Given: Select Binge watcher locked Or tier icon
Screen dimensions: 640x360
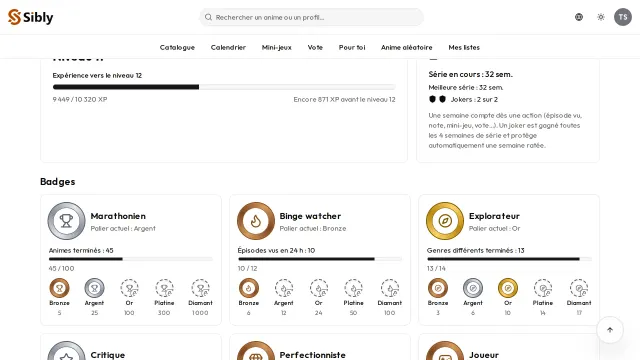Looking at the screenshot, I should coord(319,288).
